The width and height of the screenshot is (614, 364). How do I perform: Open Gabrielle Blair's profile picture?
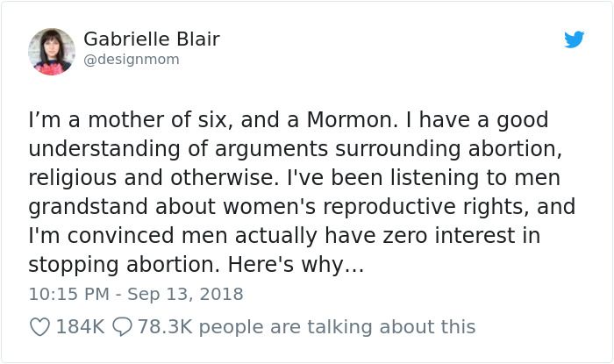coord(52,51)
